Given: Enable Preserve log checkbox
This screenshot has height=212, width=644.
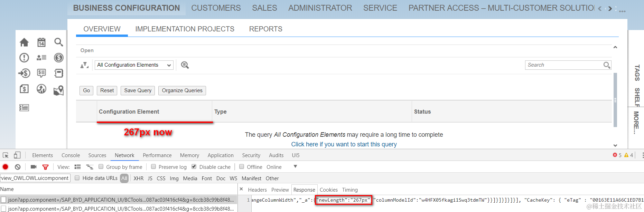Looking at the screenshot, I should click(153, 167).
